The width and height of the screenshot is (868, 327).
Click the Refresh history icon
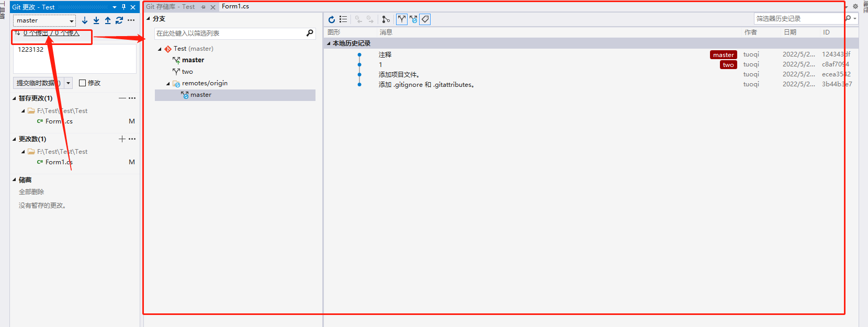332,19
